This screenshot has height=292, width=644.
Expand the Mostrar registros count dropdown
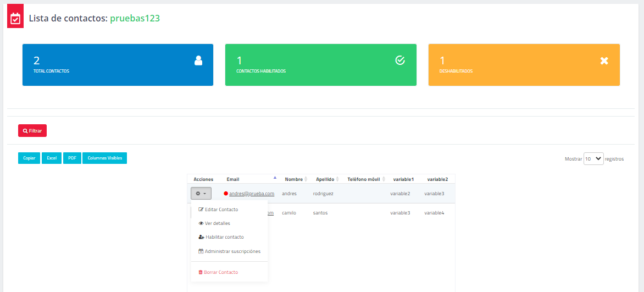[x=593, y=158]
